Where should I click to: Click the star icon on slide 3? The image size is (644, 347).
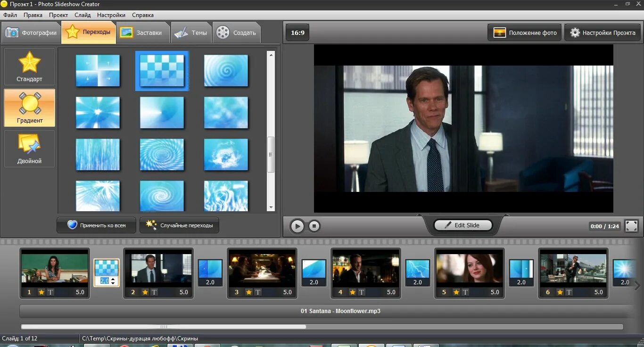(249, 292)
